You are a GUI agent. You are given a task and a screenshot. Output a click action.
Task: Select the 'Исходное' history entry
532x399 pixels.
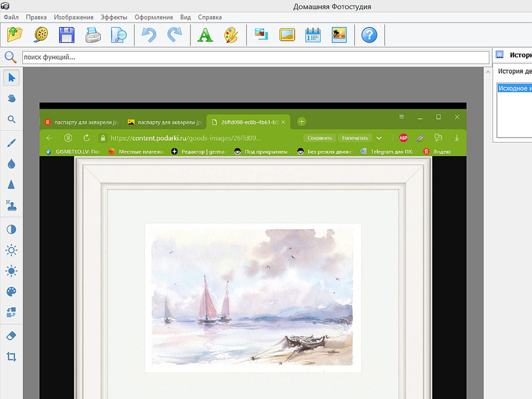(514, 88)
